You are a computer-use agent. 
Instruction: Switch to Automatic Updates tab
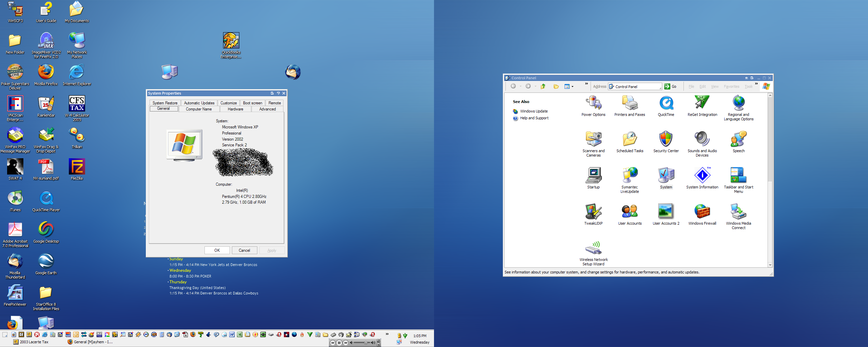(x=199, y=103)
